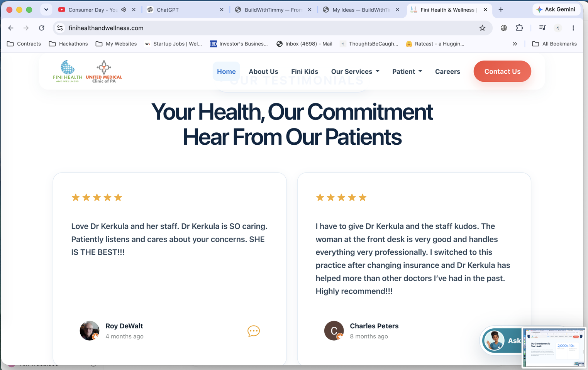588x370 pixels.
Task: Click the Charles Peters reviewer name
Action: 374,326
